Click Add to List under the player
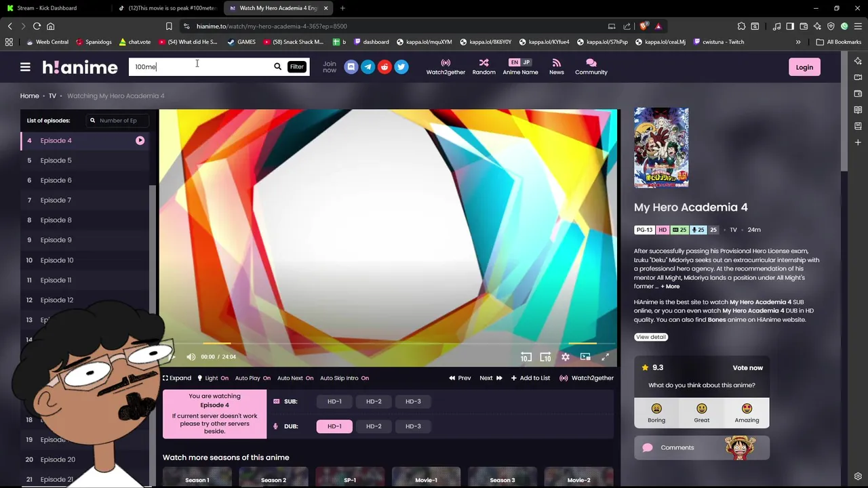Screen dimensions: 868x488 click(x=530, y=378)
